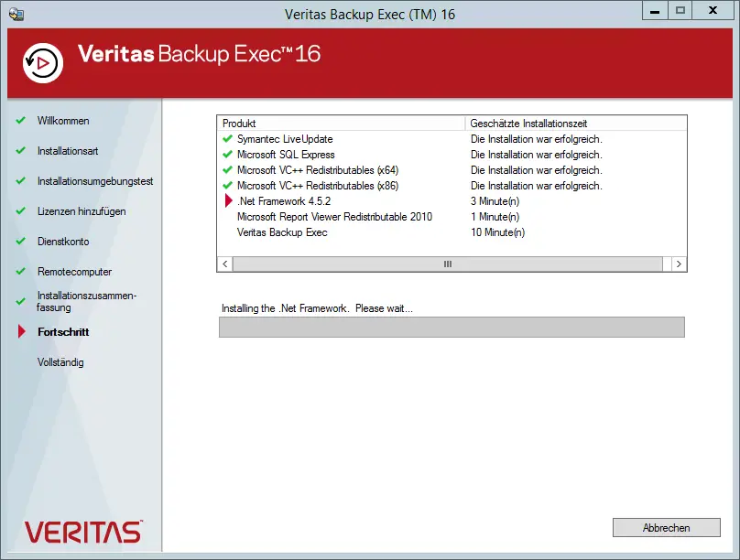Click the checkmark next to Lizenzen hinzufügen

coord(20,210)
